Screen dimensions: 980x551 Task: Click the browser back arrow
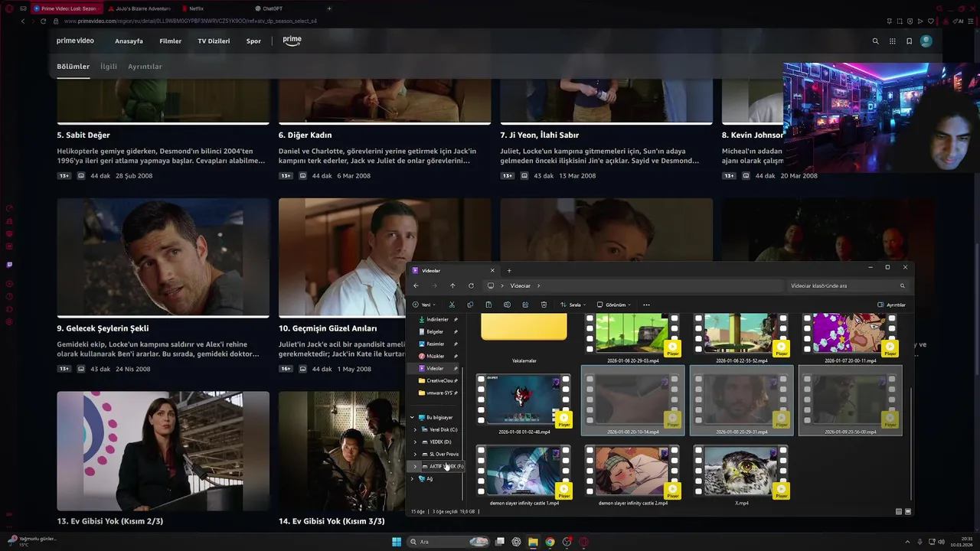pyautogui.click(x=23, y=21)
